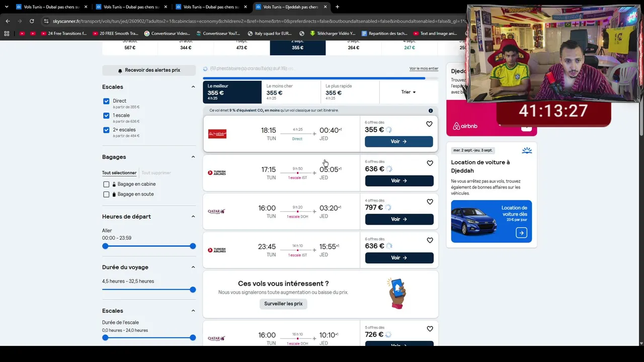Viewport: 644px width, 362px height.
Task: Check the Bagage en soute option
Action: [106, 195]
